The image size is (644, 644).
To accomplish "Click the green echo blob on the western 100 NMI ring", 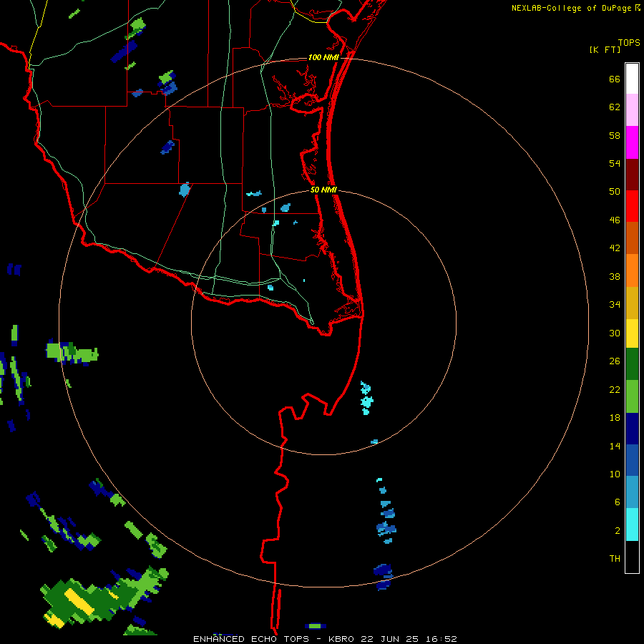I will tap(72, 353).
